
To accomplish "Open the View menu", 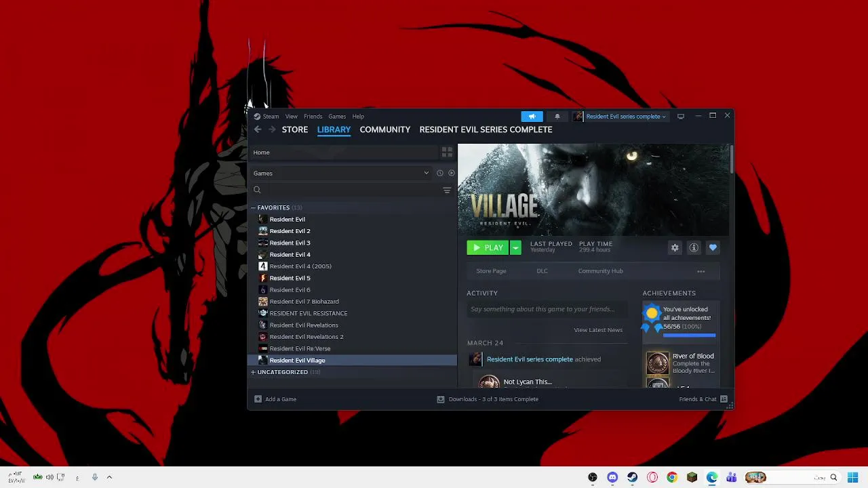I will point(291,117).
